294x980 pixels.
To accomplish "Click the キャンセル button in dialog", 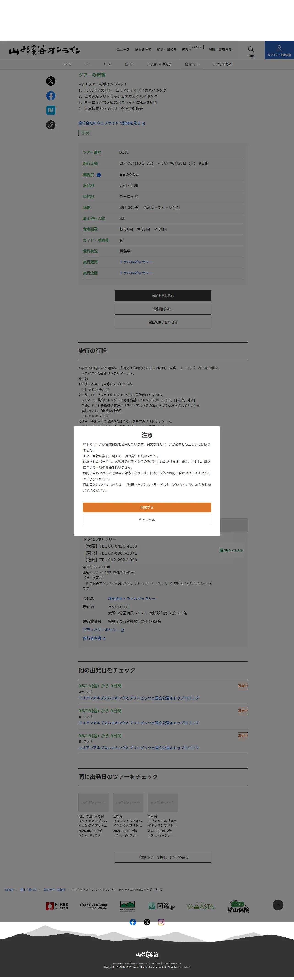I will pos(147,520).
